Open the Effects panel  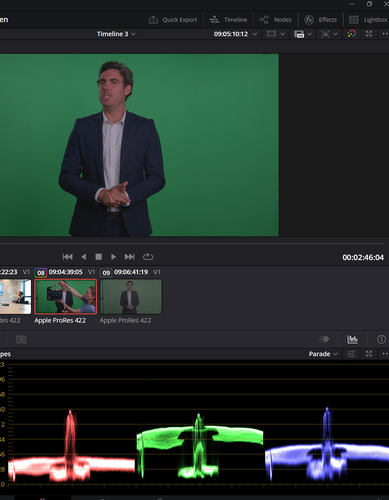pos(321,20)
